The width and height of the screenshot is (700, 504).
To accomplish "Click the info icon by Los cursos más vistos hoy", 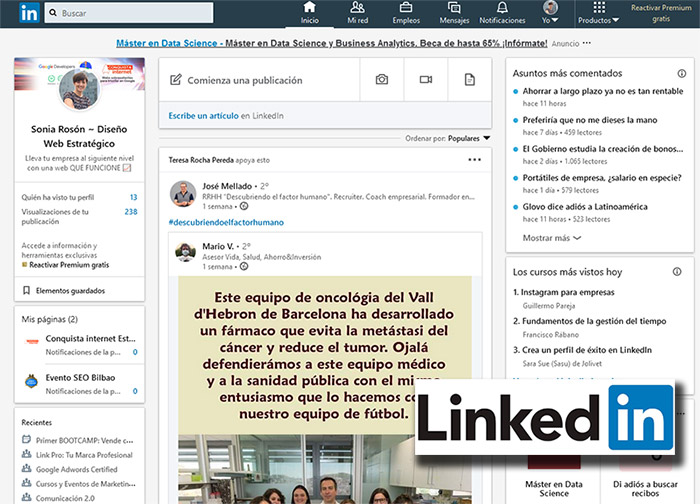I will click(x=677, y=271).
